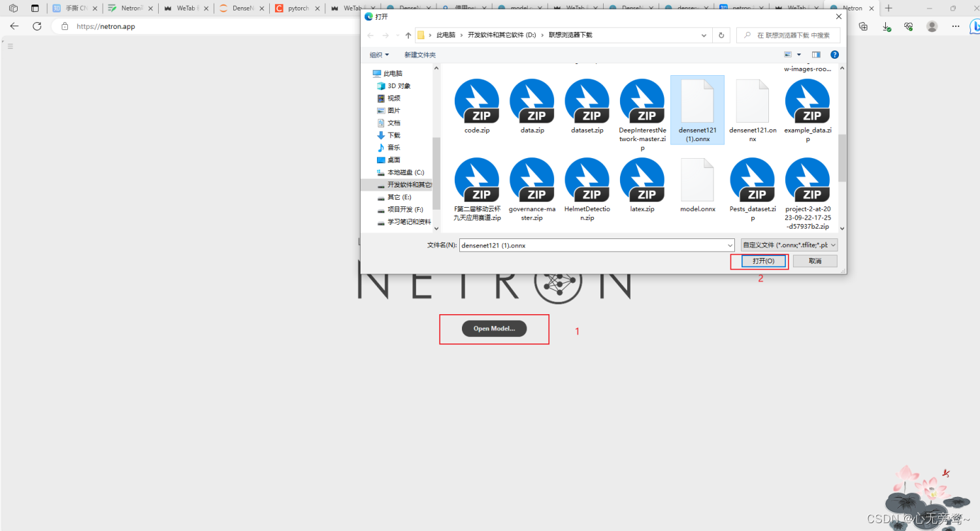Image resolution: width=980 pixels, height=531 pixels.
Task: Click the dialog back arrow
Action: (x=370, y=35)
